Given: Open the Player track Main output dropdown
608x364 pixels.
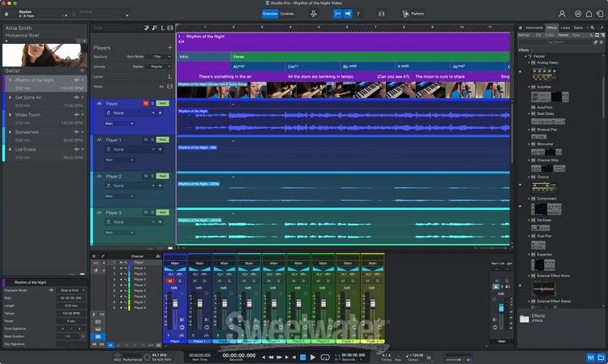Looking at the screenshot, I should [119, 124].
